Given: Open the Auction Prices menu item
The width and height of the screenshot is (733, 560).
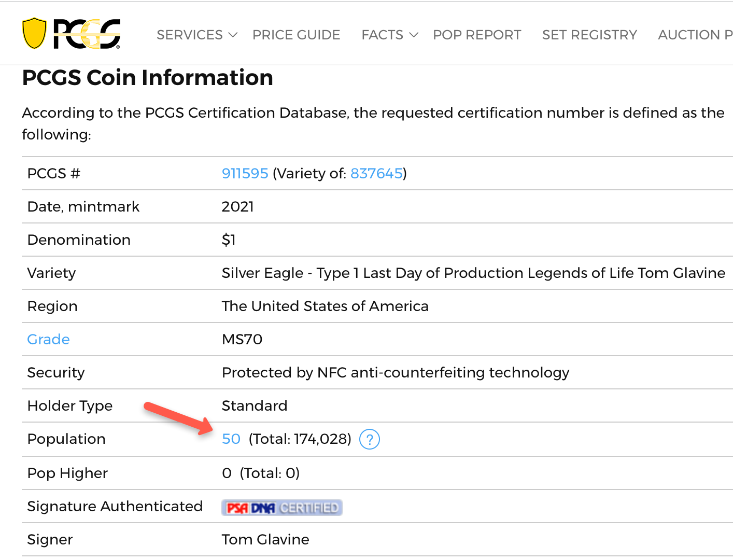Looking at the screenshot, I should point(695,35).
